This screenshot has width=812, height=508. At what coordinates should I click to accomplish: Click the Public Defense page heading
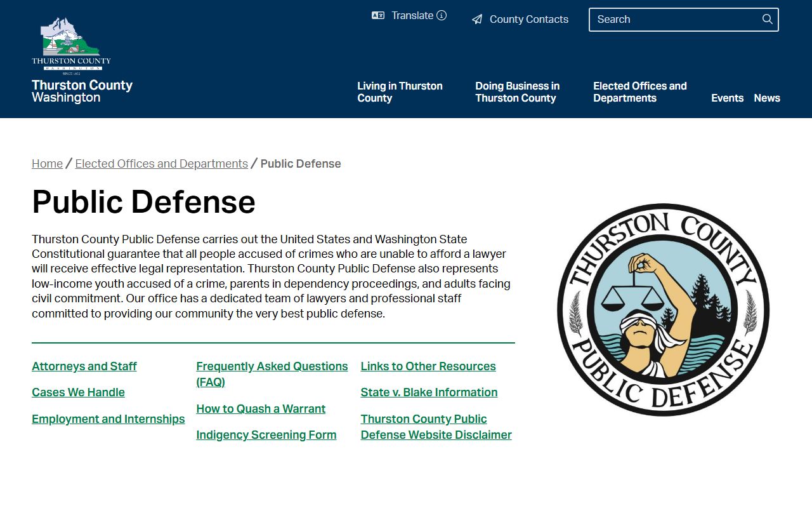click(143, 202)
